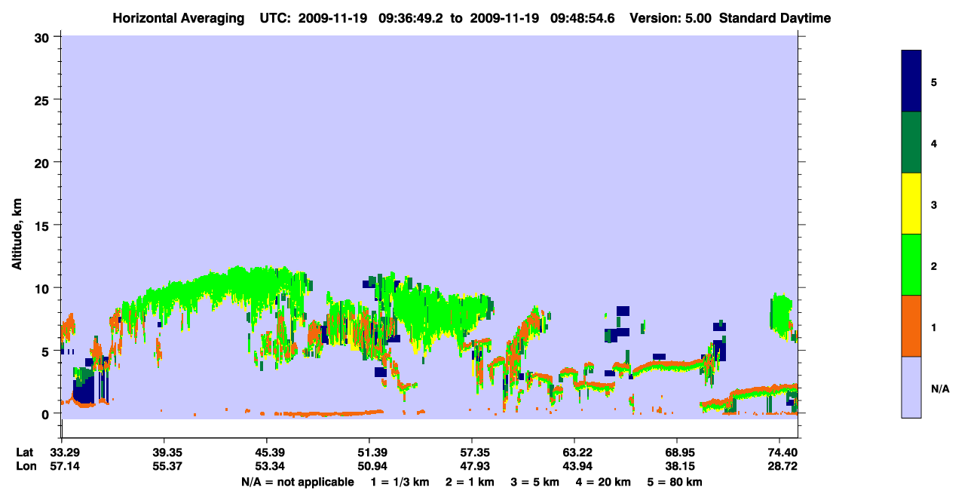The height and width of the screenshot is (503, 980).
Task: Click the yellow level 3 color swatch
Action: click(x=911, y=204)
